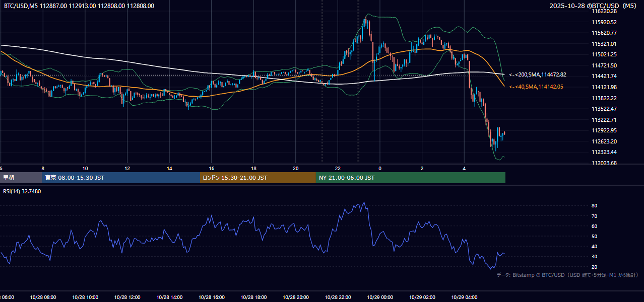
Task: Click price axis value 112922.95
Action: point(604,130)
